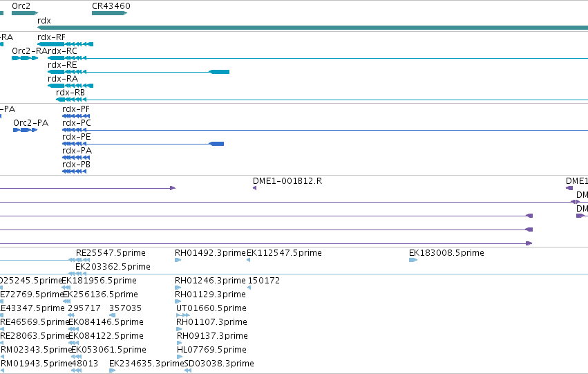The image size is (588, 374).
Task: Select EK181956.5prime EST label
Action: point(99,281)
